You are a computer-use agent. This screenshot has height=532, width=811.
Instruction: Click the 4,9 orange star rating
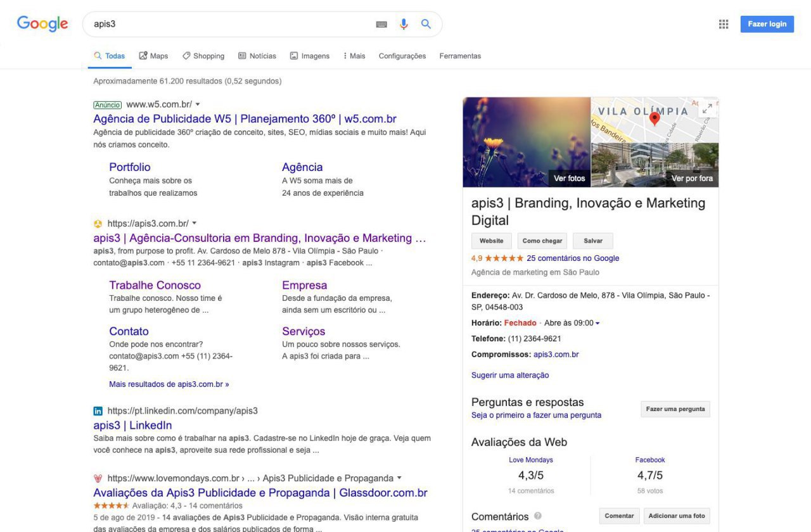[497, 258]
